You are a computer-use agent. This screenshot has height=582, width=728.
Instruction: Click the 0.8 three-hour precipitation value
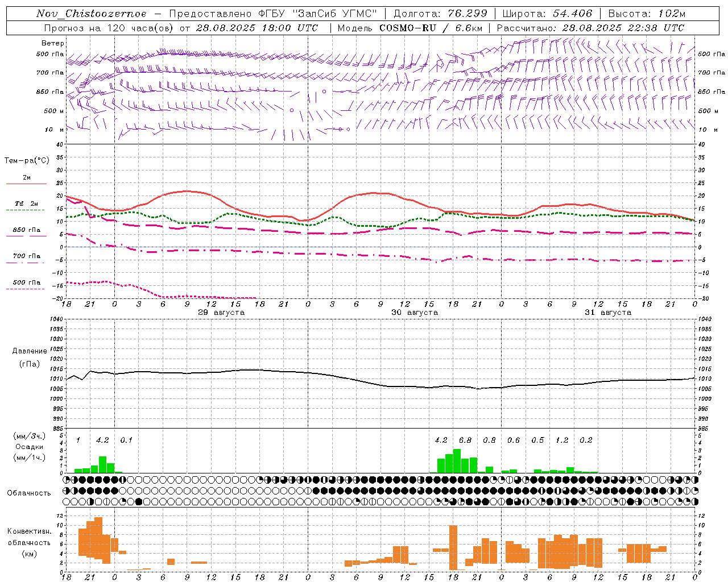(489, 440)
